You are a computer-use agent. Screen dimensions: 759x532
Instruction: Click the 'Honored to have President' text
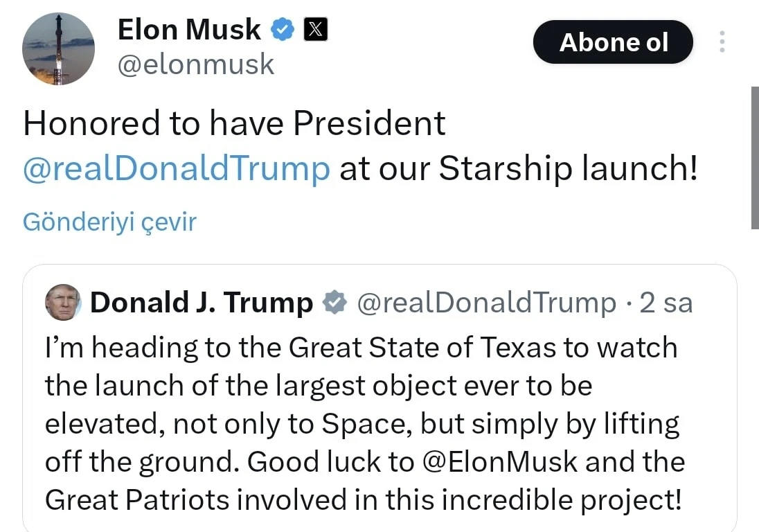pos(234,124)
